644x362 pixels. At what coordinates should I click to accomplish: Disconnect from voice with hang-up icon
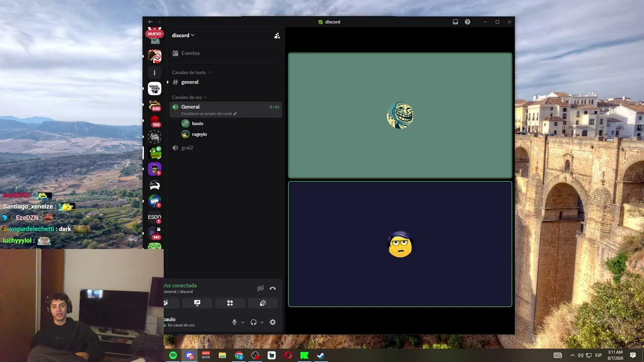[273, 288]
